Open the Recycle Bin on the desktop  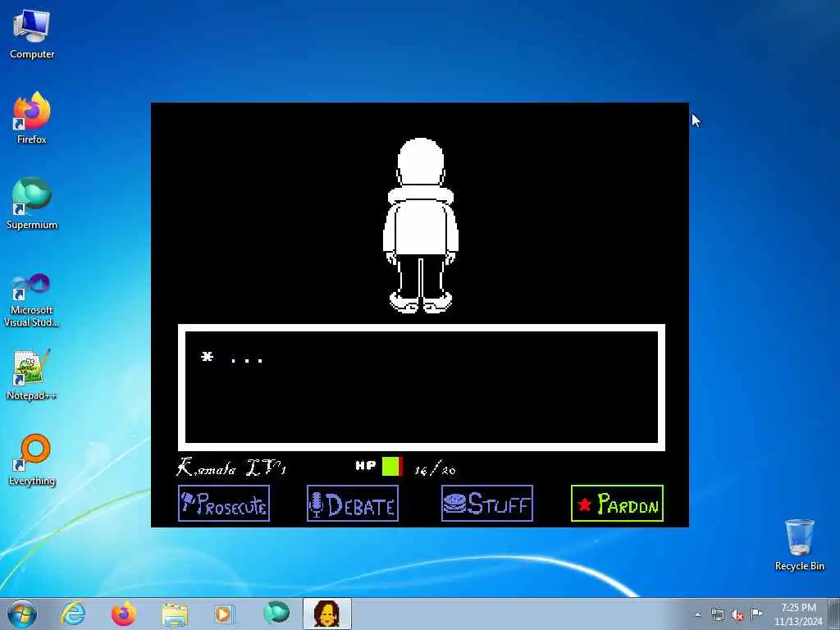799,545
